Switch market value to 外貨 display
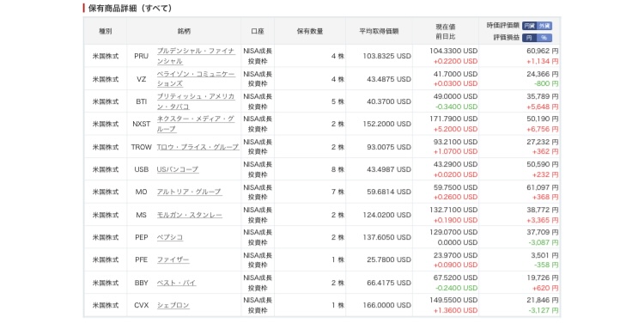Screen dimensions: 644x323 pyautogui.click(x=544, y=26)
